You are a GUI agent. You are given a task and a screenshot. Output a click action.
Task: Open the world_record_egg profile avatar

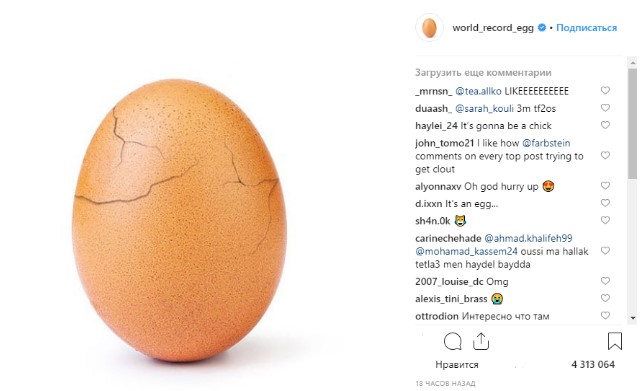click(x=429, y=28)
